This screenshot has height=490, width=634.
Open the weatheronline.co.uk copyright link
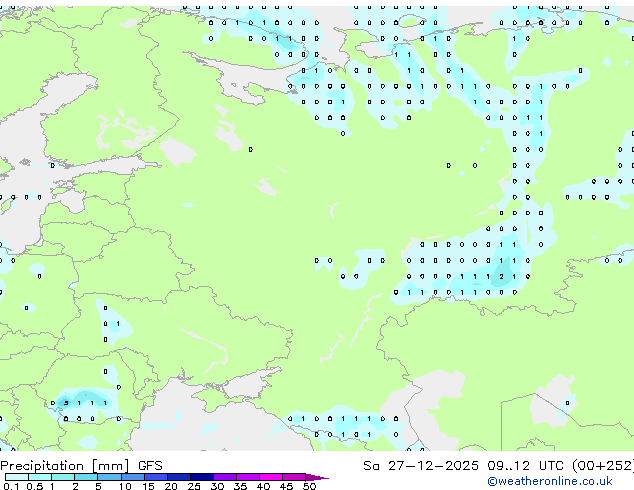[550, 481]
